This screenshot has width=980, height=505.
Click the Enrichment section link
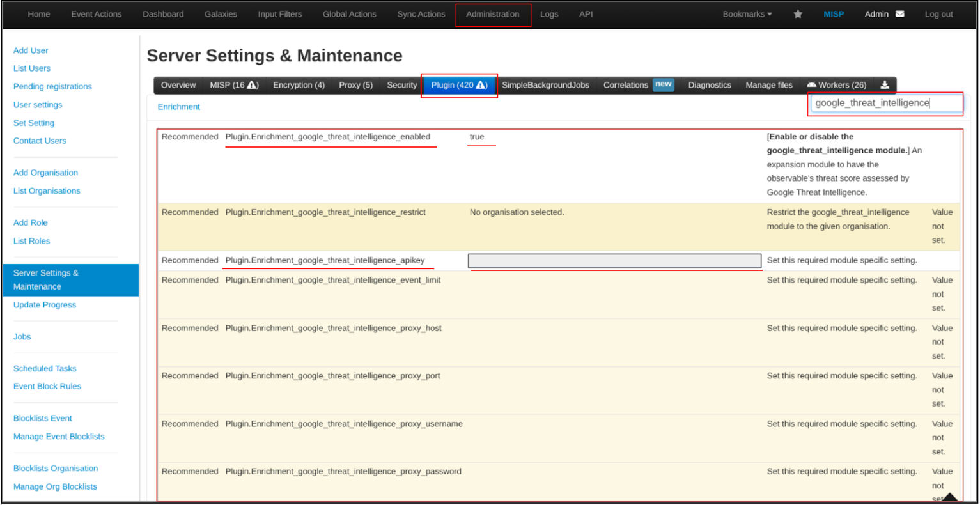[179, 107]
